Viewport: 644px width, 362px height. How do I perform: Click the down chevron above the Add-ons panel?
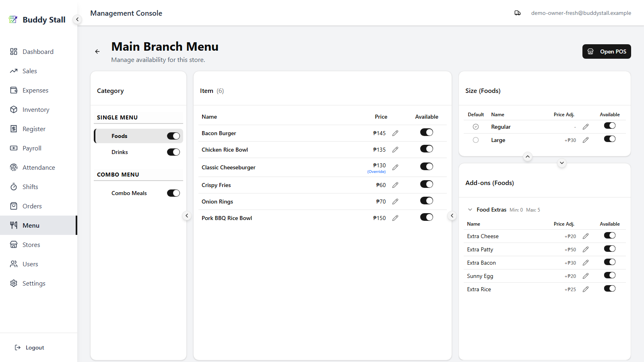point(562,163)
